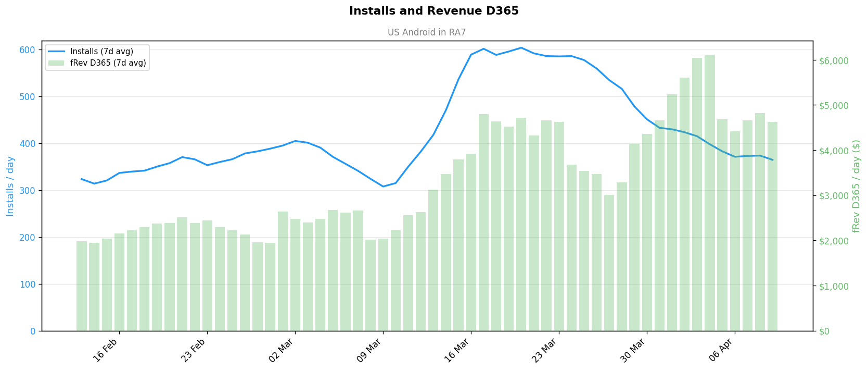Click the '$2,000' right axis tick label
Image resolution: width=868 pixels, height=371 pixels.
click(834, 241)
